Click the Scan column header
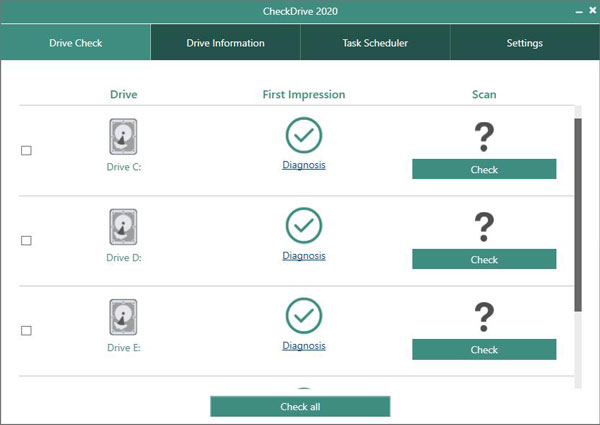Screen dimensions: 600x425 [484, 94]
